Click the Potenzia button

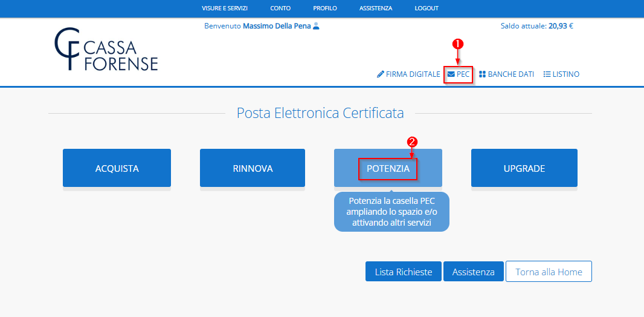pyautogui.click(x=388, y=168)
